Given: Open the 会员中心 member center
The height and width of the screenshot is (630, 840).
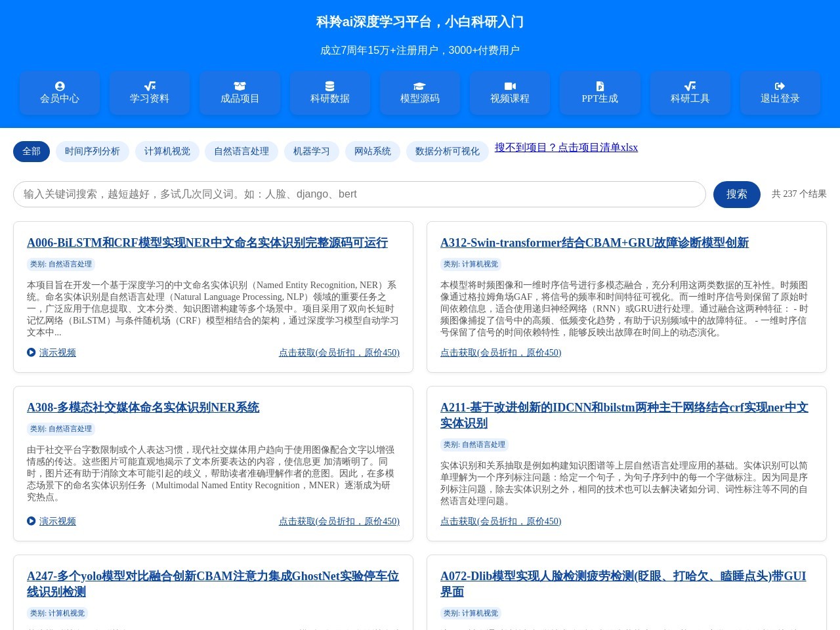Looking at the screenshot, I should tap(60, 93).
